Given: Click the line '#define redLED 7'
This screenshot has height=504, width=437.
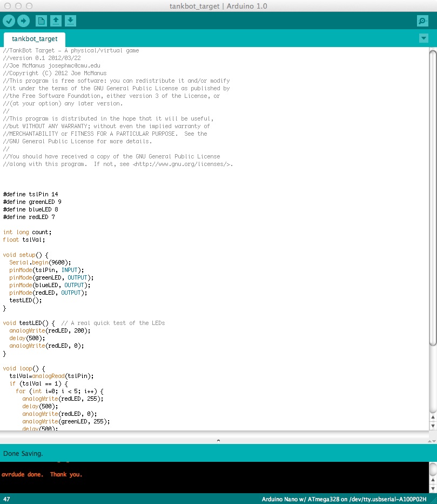Looking at the screenshot, I should click(29, 217).
